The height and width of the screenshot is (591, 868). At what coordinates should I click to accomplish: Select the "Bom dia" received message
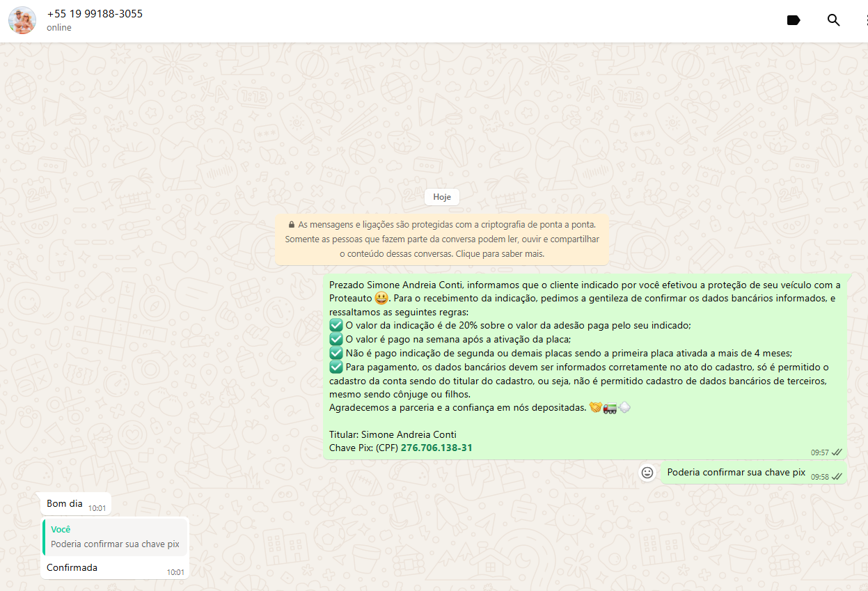tap(65, 503)
